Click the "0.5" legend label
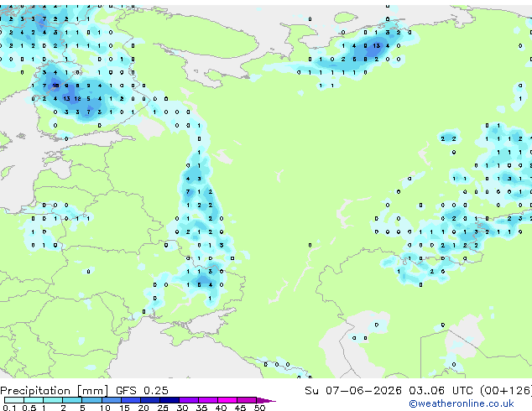Viewport: 532px width, 411px height. coord(29,408)
